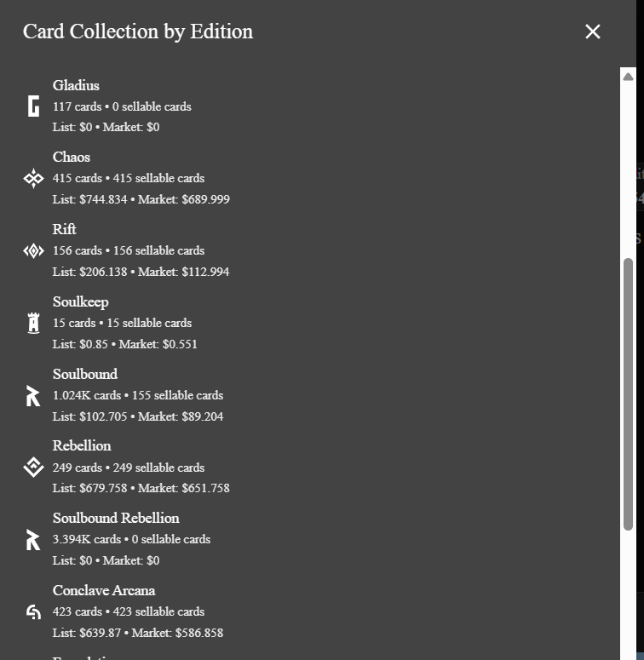
Task: Click the Conclave Arcana edition icon
Action: click(x=33, y=611)
